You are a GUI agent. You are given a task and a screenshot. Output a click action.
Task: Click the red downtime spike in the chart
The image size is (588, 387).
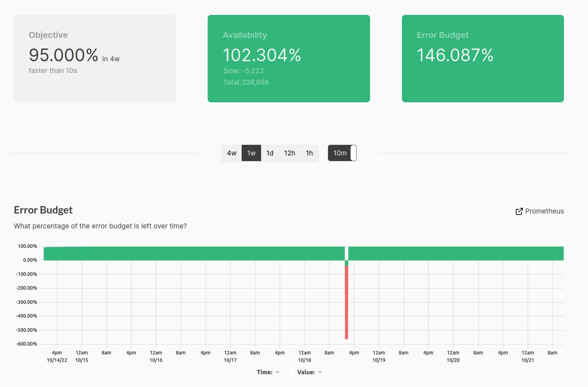pos(346,301)
